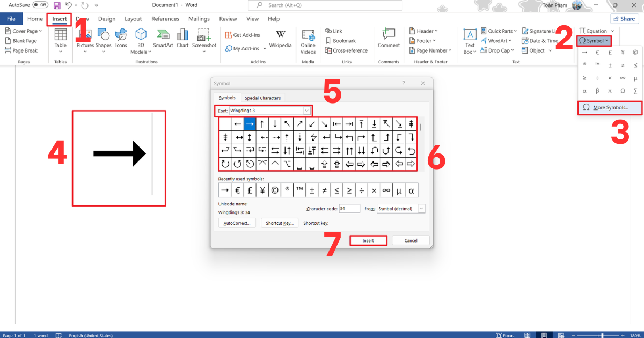Insert an Online Video
Viewport: 644px width, 338px height.
308,40
